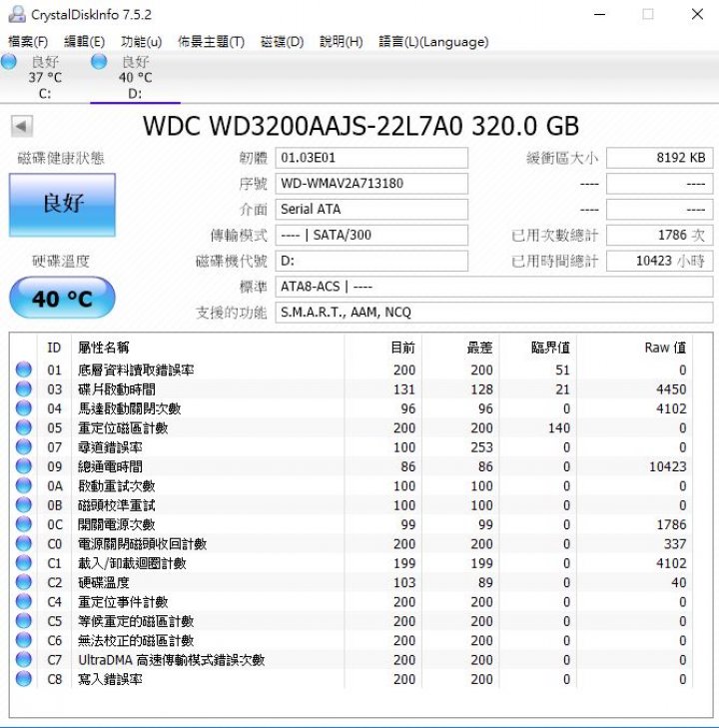The width and height of the screenshot is (719, 728).
Task: Click the status orb in row C2 硬碟溫度
Action: (23, 583)
